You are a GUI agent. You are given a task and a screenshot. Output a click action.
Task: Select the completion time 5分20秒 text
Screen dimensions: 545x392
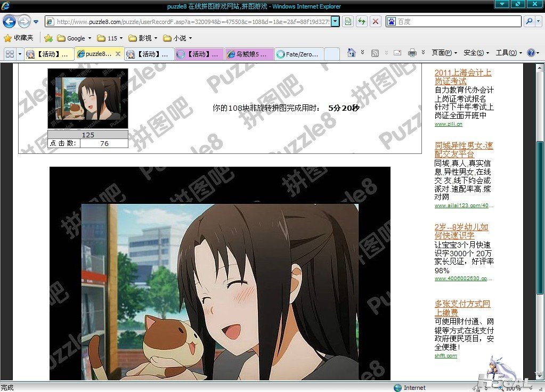[x=344, y=108]
